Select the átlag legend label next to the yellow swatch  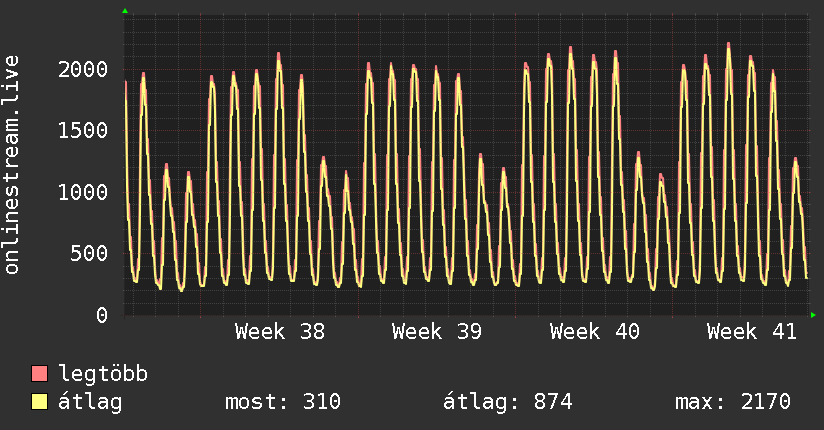[90, 402]
